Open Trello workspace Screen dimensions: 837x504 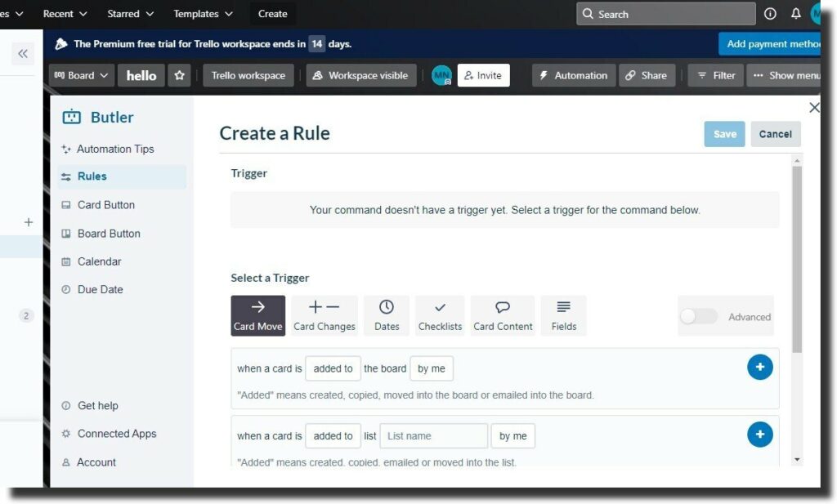(x=248, y=75)
